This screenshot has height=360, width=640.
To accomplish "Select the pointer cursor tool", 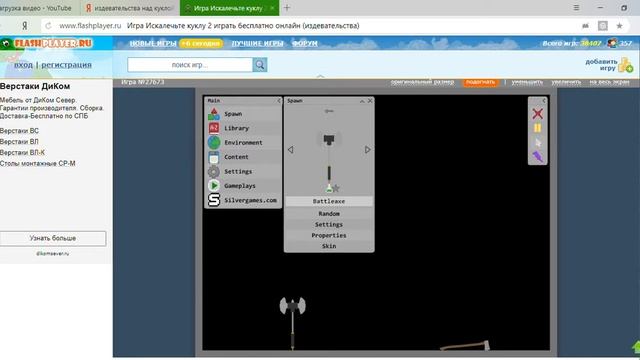I will 538,142.
